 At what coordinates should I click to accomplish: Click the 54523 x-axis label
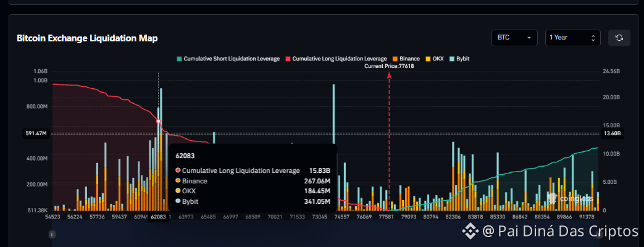pyautogui.click(x=52, y=217)
